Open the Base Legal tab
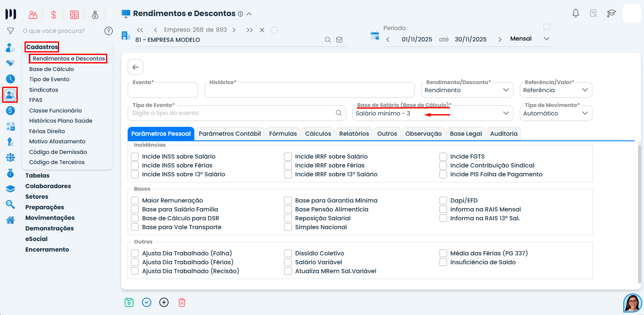The width and height of the screenshot is (644, 315). (x=466, y=134)
